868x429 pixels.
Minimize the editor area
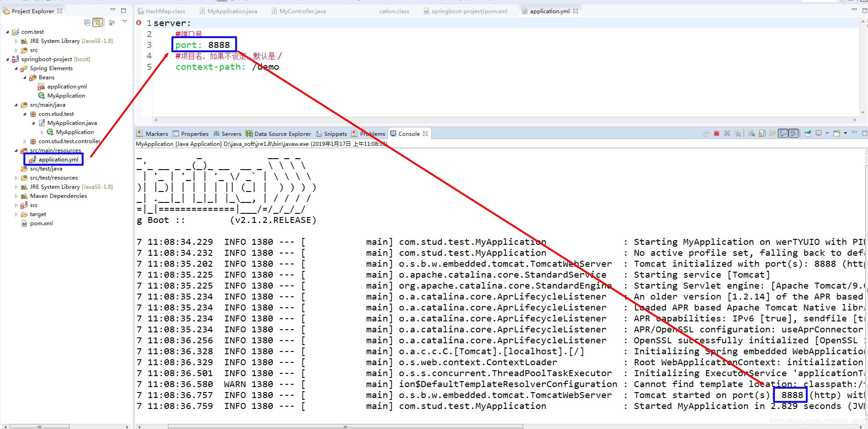854,9
